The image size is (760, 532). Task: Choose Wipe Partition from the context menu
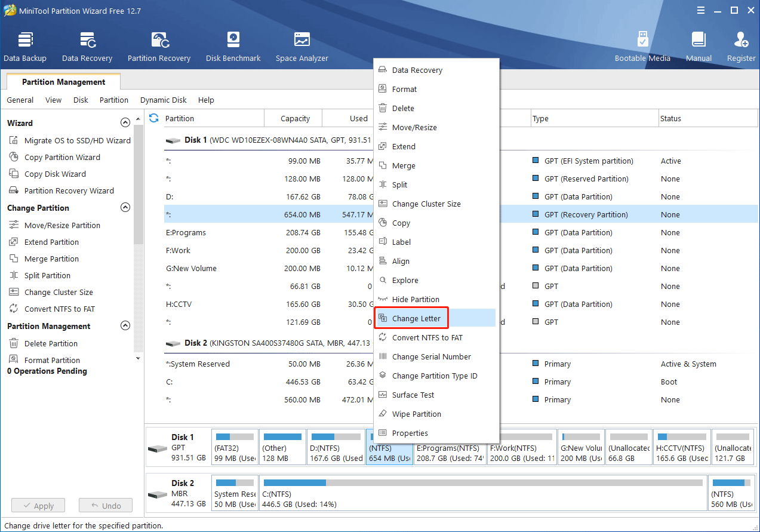click(x=436, y=414)
